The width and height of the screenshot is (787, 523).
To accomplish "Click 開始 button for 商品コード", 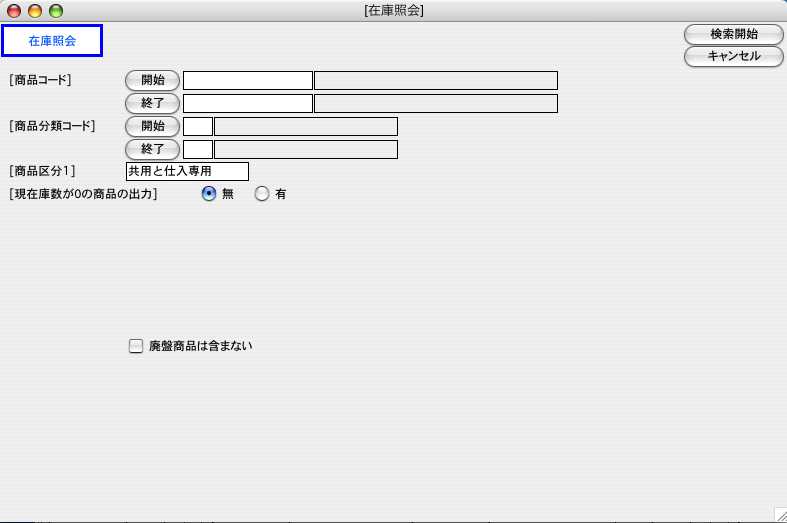I will click(152, 80).
